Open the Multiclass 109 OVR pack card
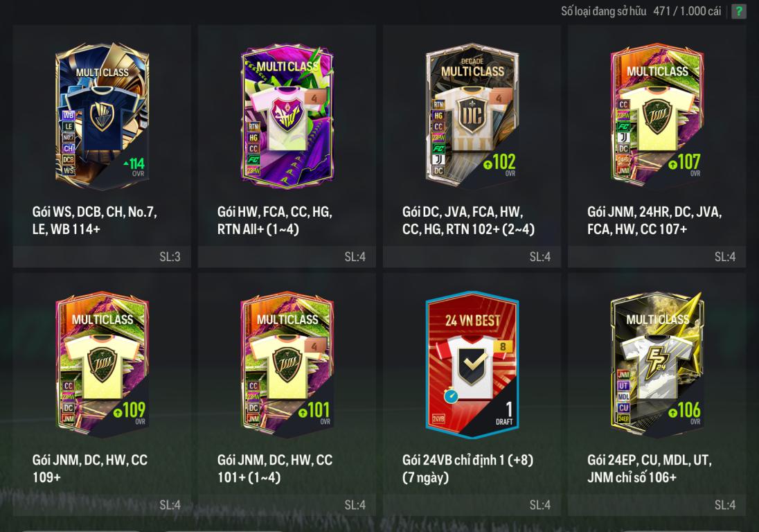Screen dimensions: 759x532 [x=102, y=364]
